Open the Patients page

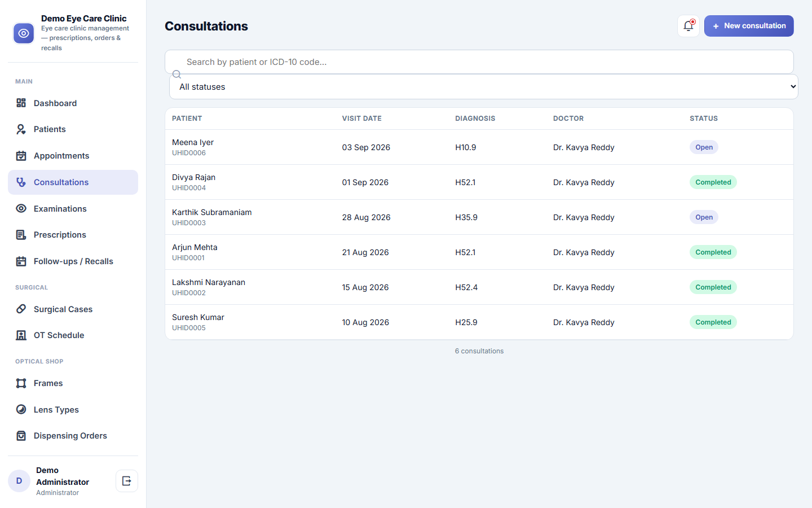73,129
